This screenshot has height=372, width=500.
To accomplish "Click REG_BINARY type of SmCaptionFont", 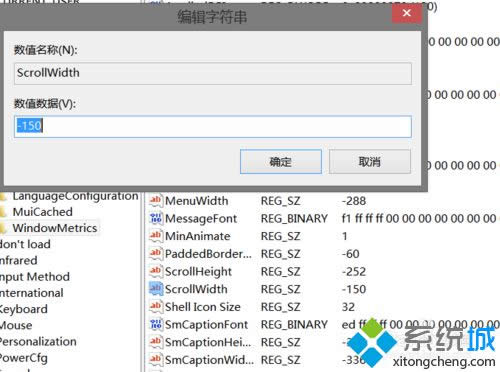I will [294, 325].
